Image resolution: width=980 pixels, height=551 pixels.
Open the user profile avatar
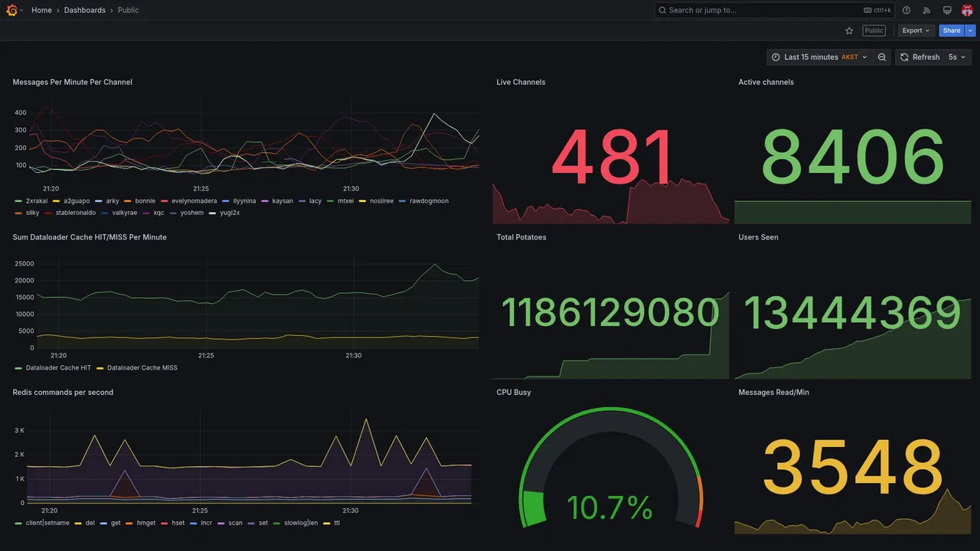(967, 10)
